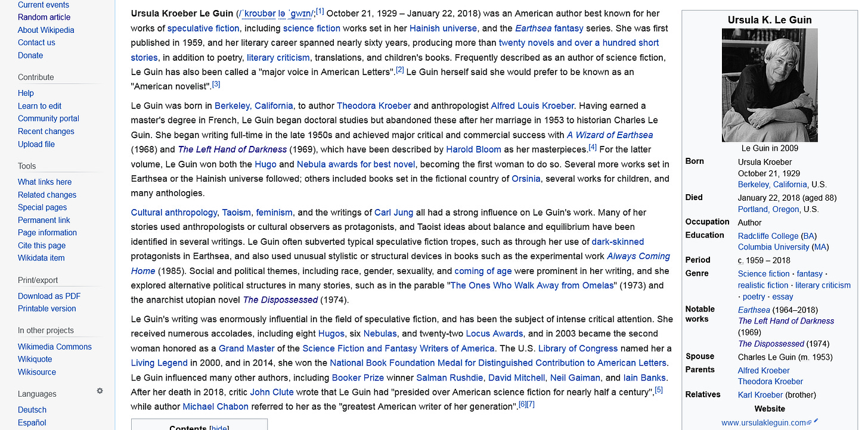Get the Permanent link
This screenshot has width=868, height=430.
point(44,220)
